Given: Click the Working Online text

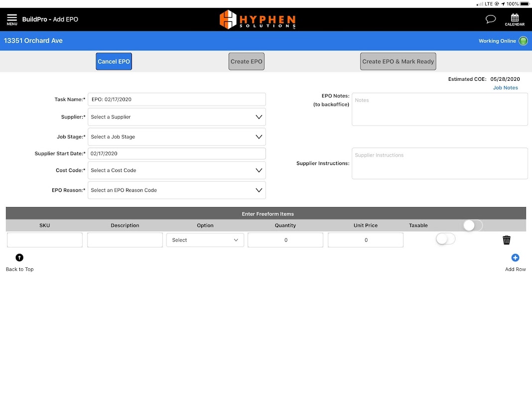Looking at the screenshot, I should 497,41.
